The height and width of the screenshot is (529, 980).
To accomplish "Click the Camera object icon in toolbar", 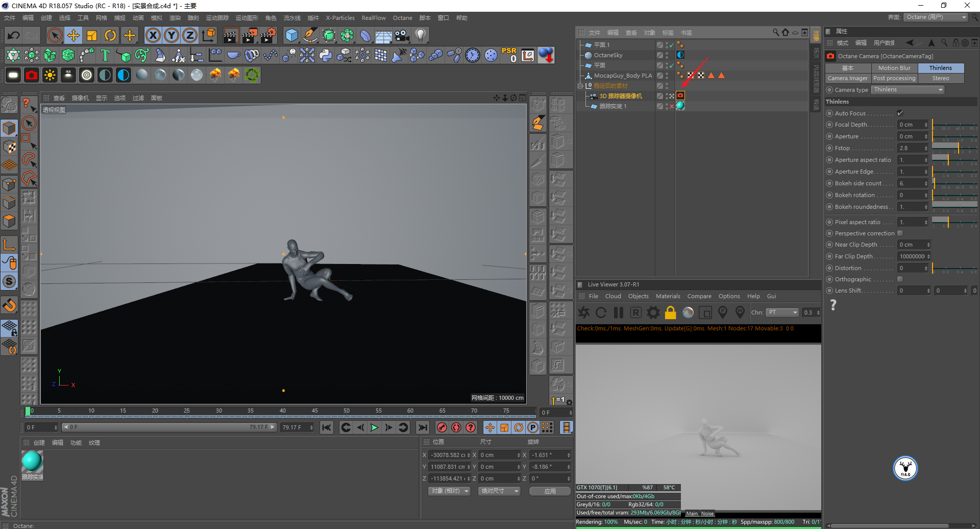I will 402,35.
